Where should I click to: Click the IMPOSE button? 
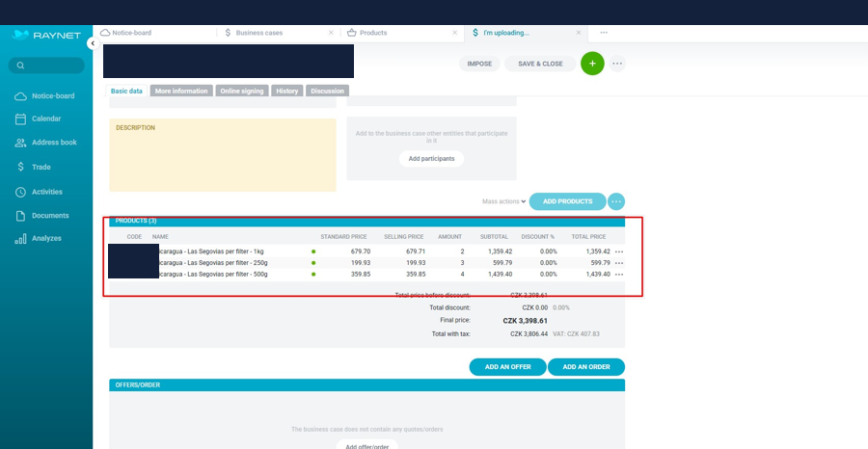[479, 64]
